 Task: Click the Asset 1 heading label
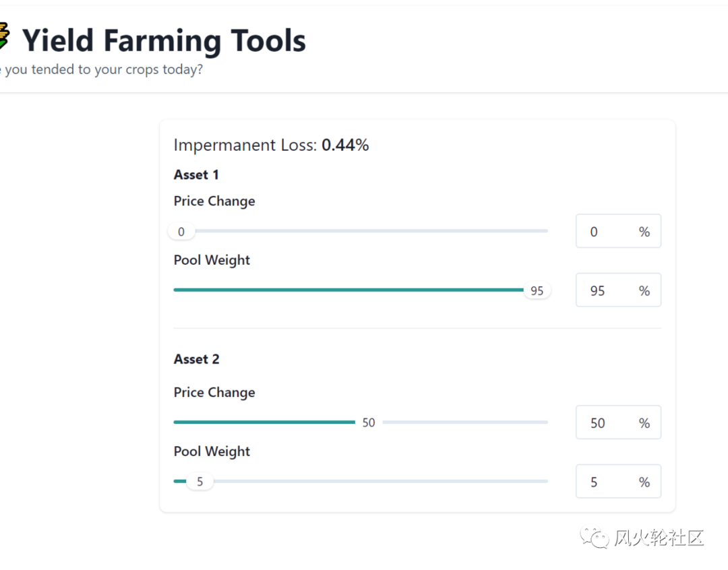[x=196, y=175]
